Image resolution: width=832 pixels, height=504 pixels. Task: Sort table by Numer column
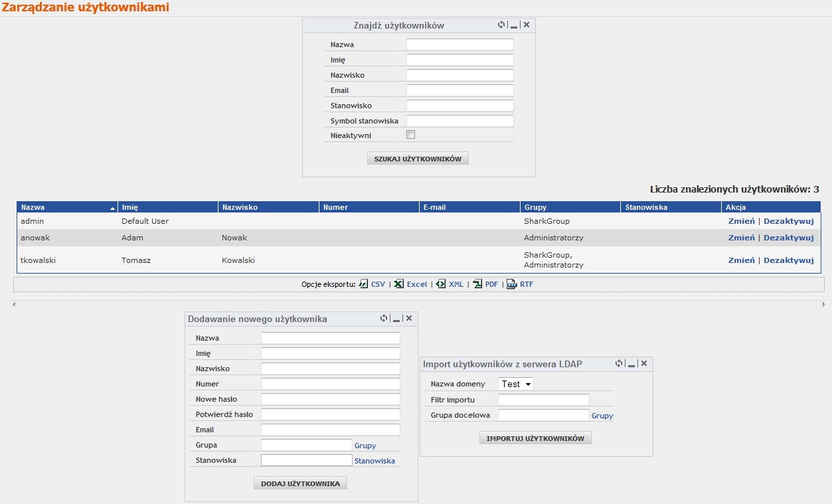pos(369,207)
